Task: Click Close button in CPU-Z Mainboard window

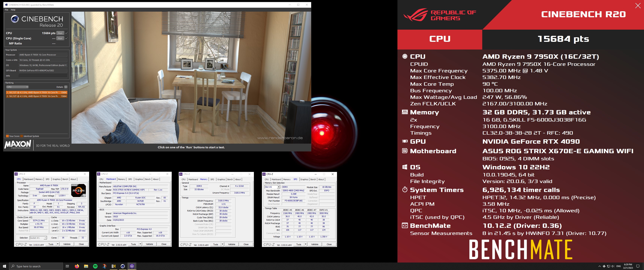Action: pos(164,244)
